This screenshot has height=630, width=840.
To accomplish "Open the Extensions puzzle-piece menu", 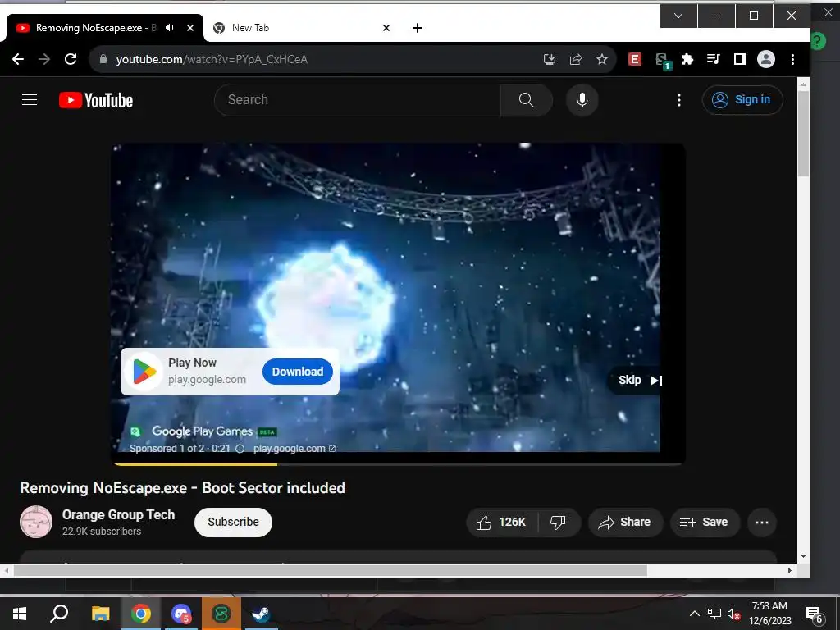I will pos(687,59).
